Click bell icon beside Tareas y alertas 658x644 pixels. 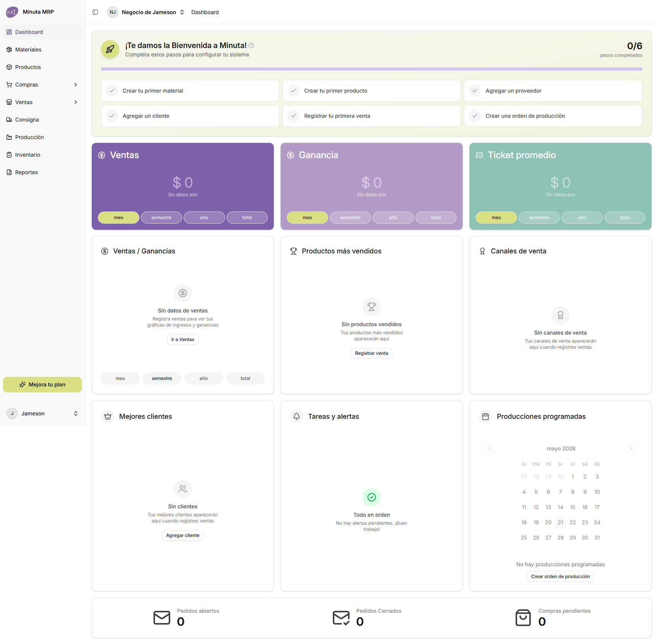297,417
